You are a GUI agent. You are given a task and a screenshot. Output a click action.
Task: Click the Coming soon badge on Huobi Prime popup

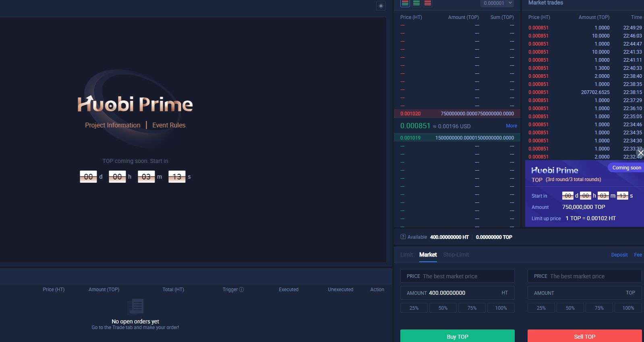tap(626, 168)
